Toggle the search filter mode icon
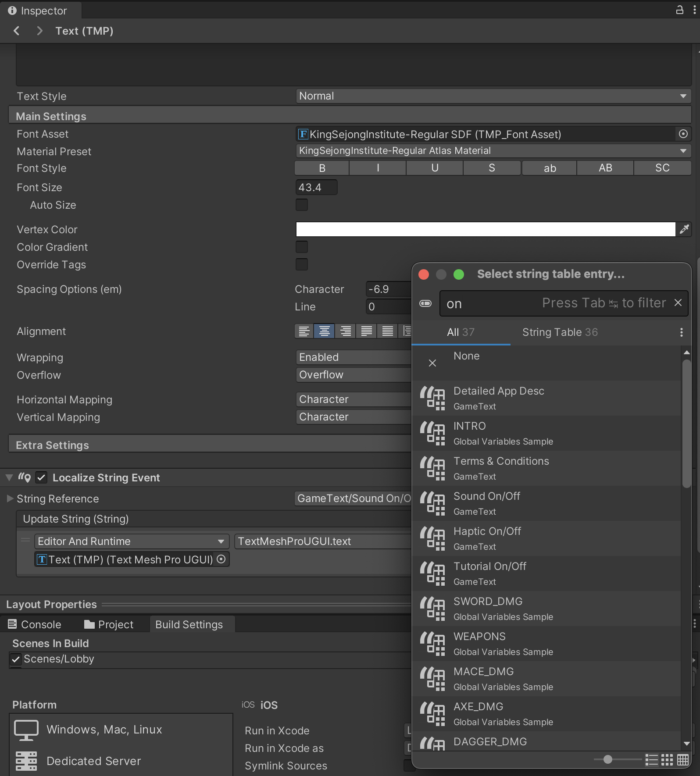The image size is (700, 776). pos(425,303)
